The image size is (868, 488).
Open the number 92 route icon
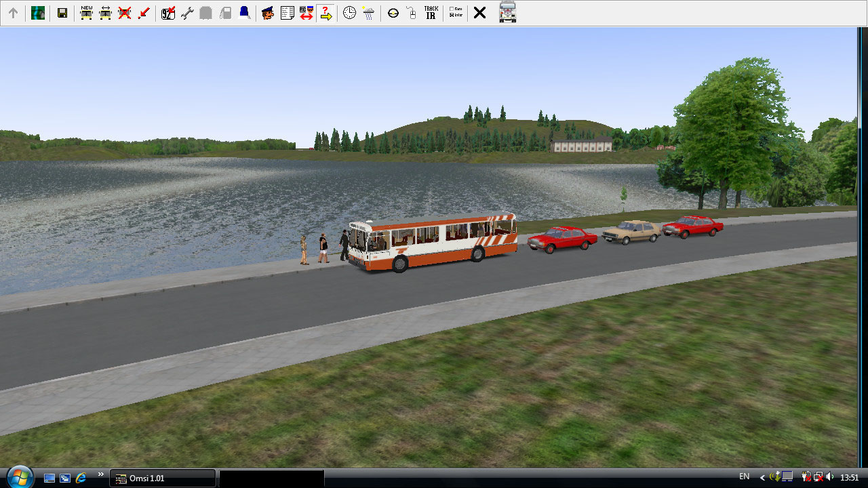click(168, 13)
